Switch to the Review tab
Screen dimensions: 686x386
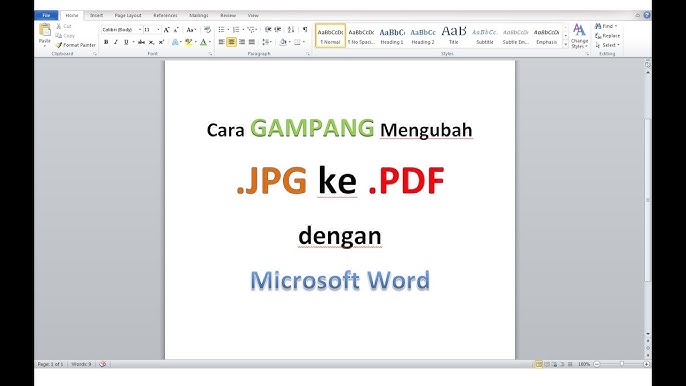point(228,15)
